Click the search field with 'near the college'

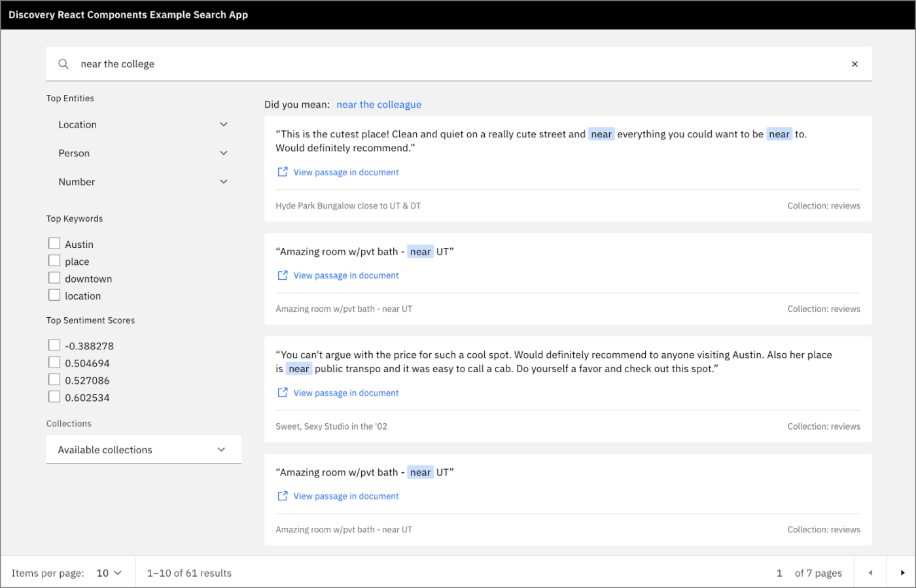pyautogui.click(x=459, y=64)
